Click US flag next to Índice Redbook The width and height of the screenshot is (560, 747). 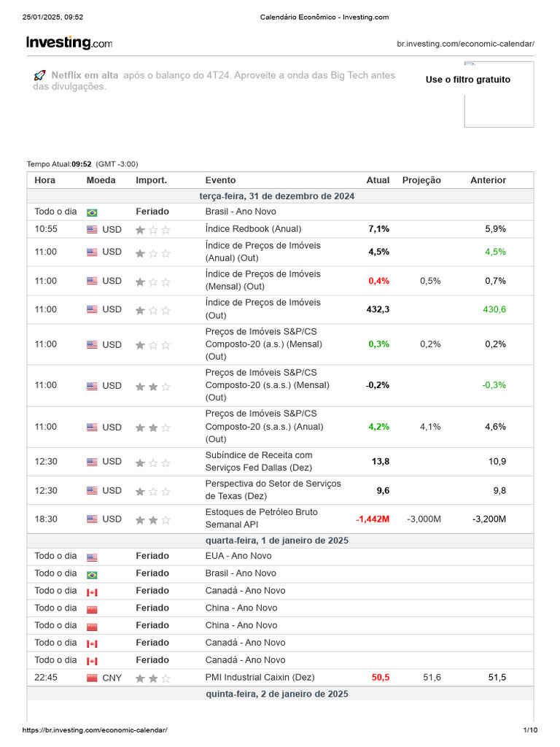[x=92, y=229]
